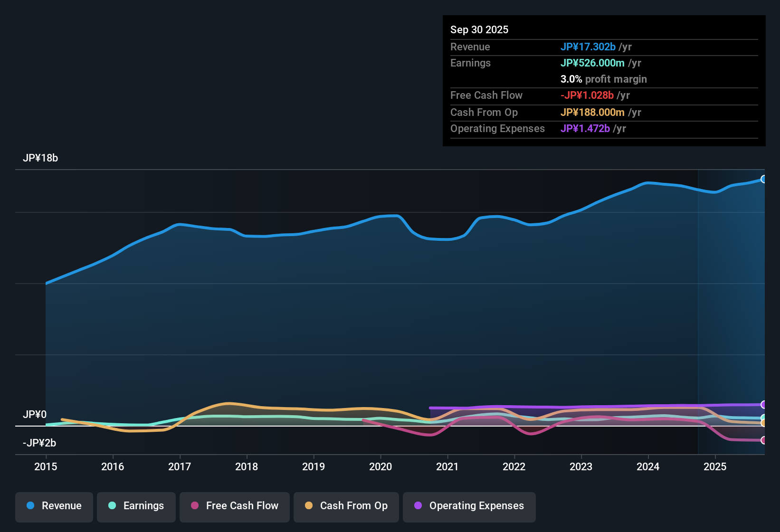780x532 pixels.
Task: Select the JP¥17.302b revenue value
Action: (x=589, y=47)
